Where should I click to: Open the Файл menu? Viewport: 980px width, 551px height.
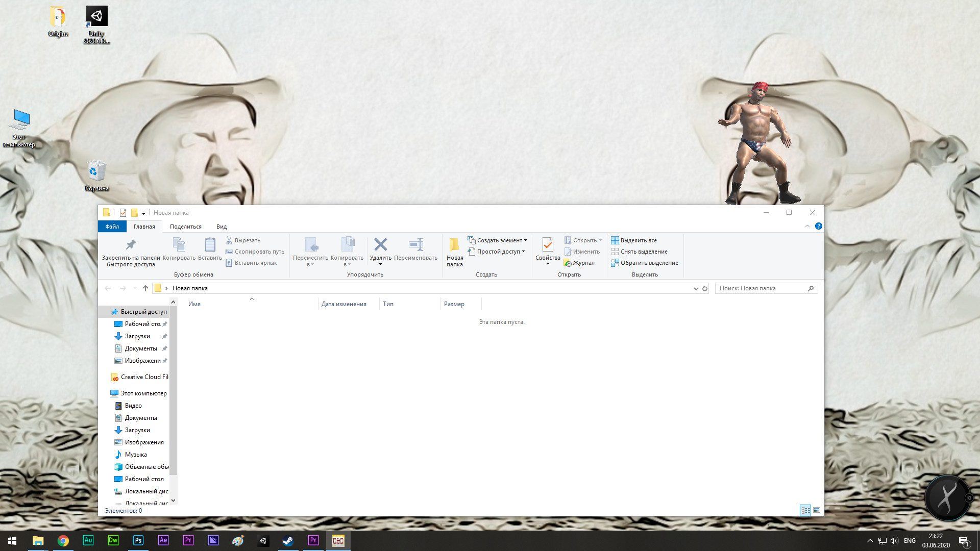tap(112, 226)
